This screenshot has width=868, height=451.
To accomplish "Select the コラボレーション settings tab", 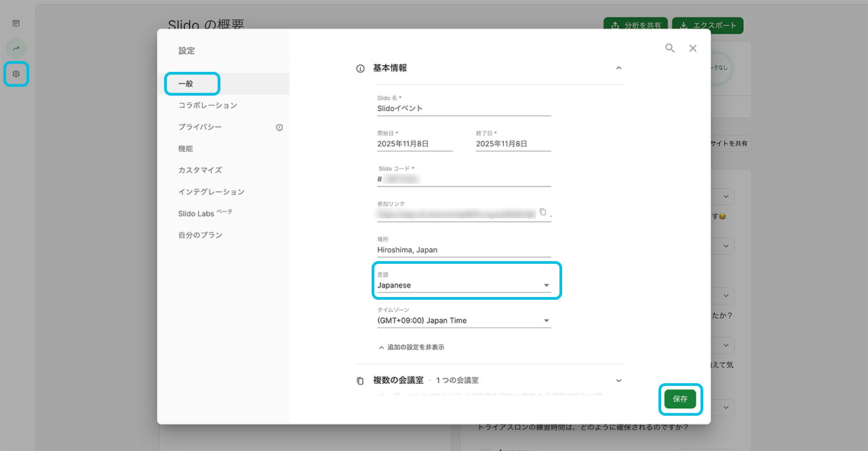I will (208, 106).
